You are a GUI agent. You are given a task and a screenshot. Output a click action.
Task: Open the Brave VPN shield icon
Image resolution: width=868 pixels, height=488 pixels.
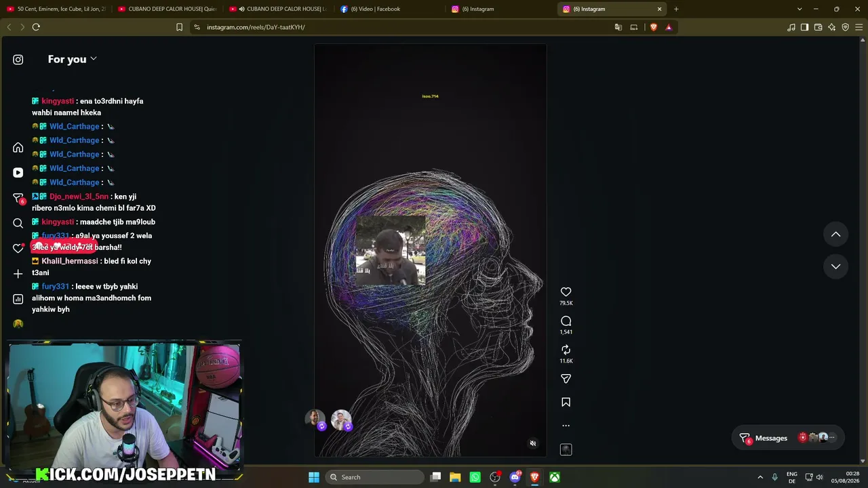[846, 27]
